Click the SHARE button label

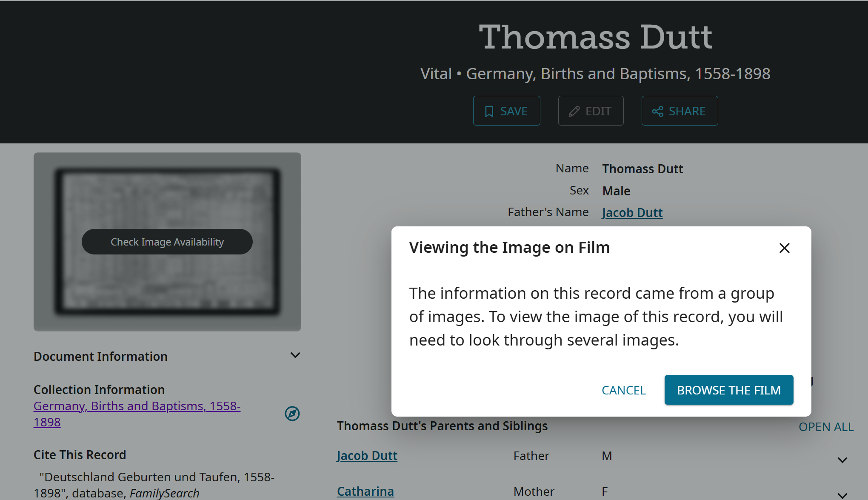(x=687, y=111)
